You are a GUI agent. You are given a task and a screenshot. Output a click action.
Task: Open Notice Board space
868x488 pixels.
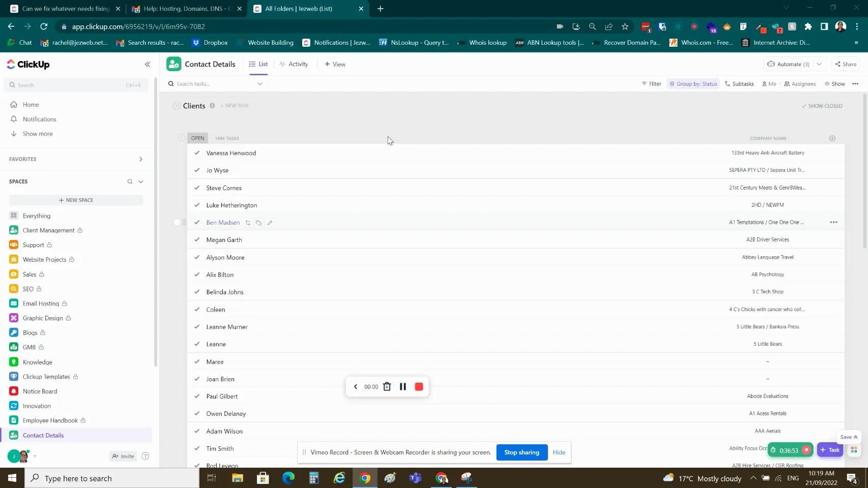pyautogui.click(x=40, y=391)
